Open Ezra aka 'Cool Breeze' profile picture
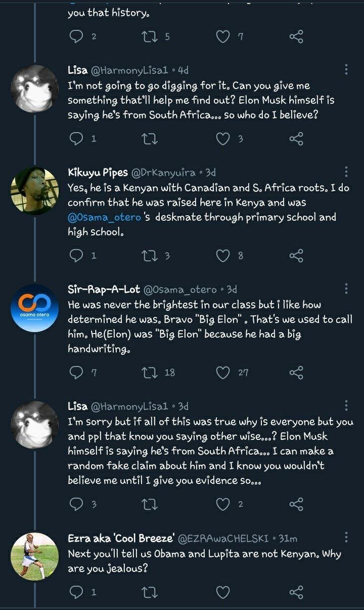The width and height of the screenshot is (364, 610). click(x=35, y=556)
